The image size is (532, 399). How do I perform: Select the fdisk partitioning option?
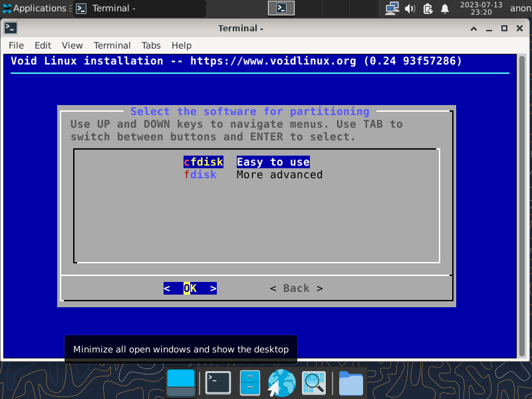point(200,174)
